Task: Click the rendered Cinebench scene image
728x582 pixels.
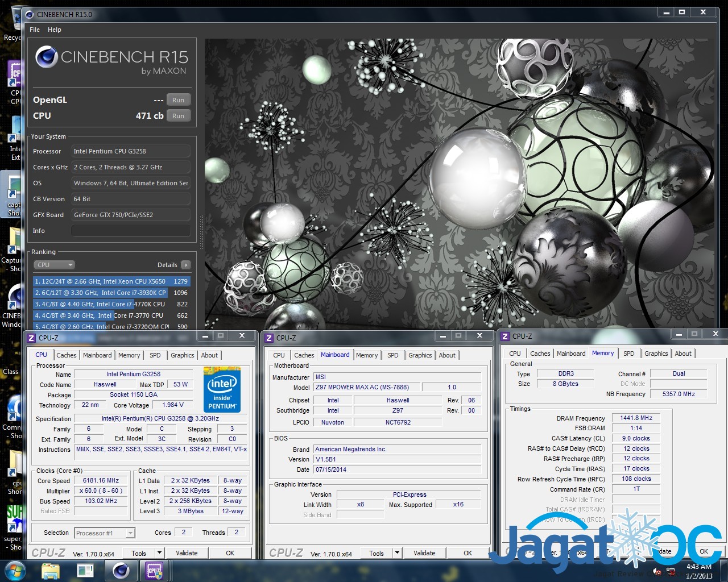Action: pyautogui.click(x=460, y=183)
